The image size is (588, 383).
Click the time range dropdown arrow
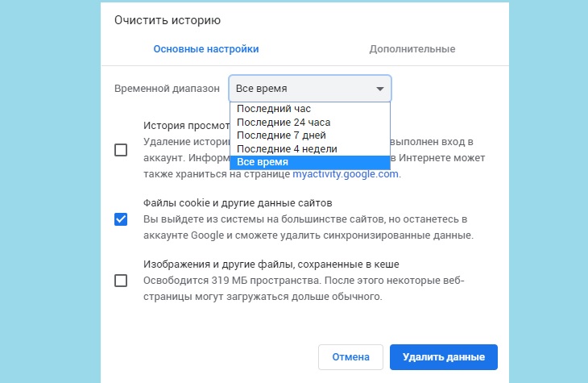[379, 90]
